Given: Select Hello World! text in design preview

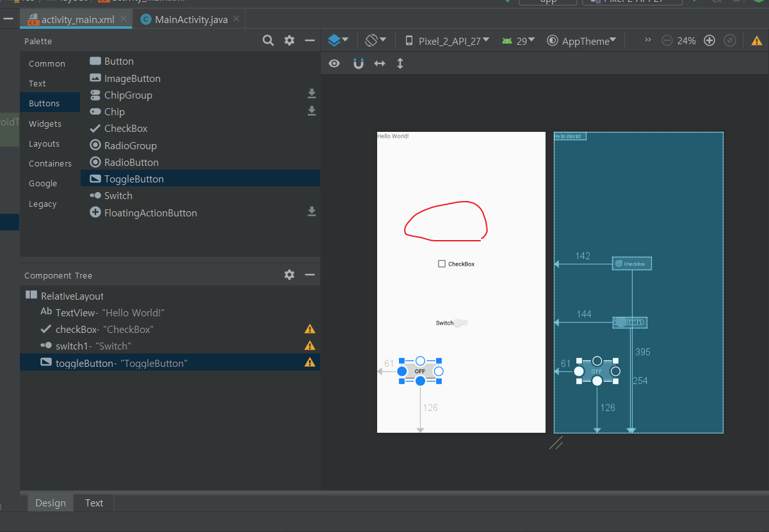Looking at the screenshot, I should click(x=393, y=136).
